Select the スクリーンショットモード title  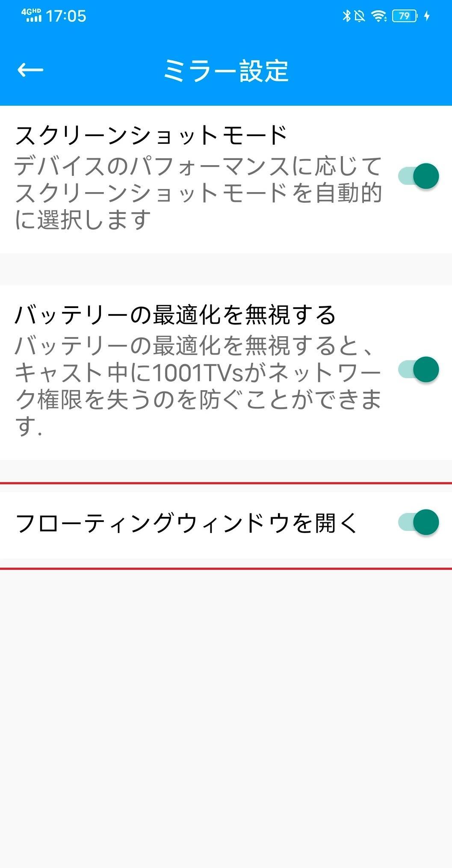pos(151,135)
